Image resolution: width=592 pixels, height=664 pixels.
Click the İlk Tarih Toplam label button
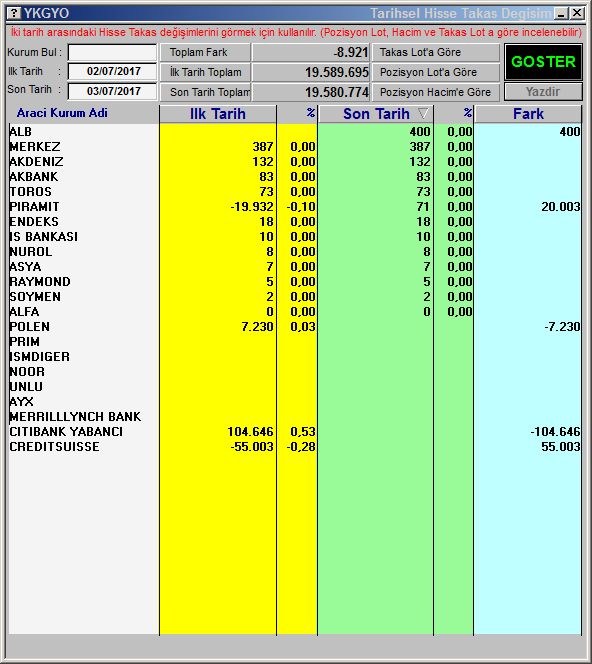tap(205, 72)
